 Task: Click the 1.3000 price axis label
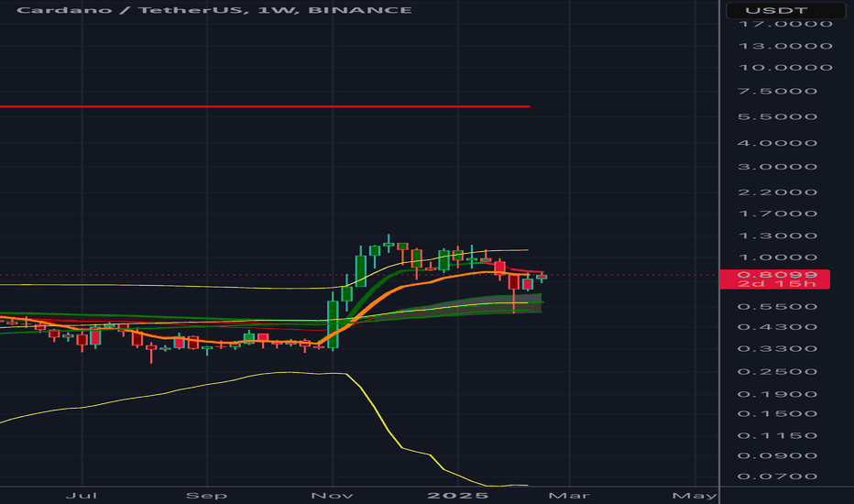point(778,236)
